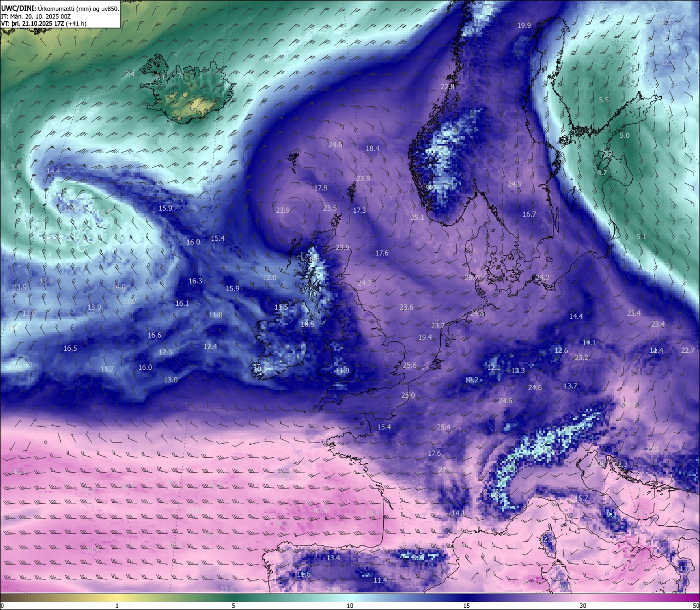Click the 11.7 value in the Atlantic

[107, 369]
